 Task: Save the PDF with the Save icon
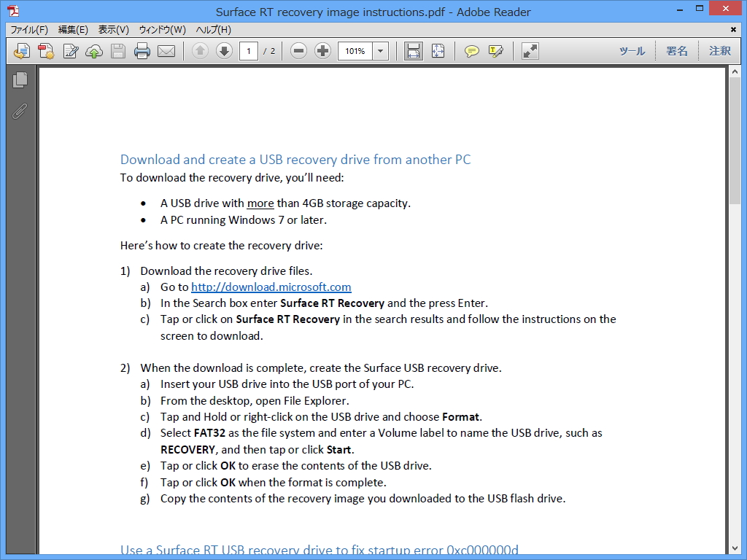click(118, 51)
